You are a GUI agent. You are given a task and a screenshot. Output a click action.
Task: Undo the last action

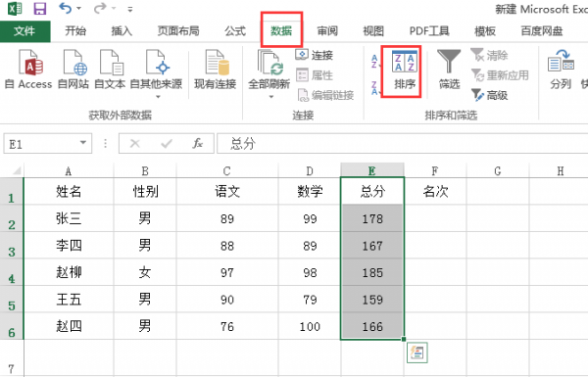point(66,8)
